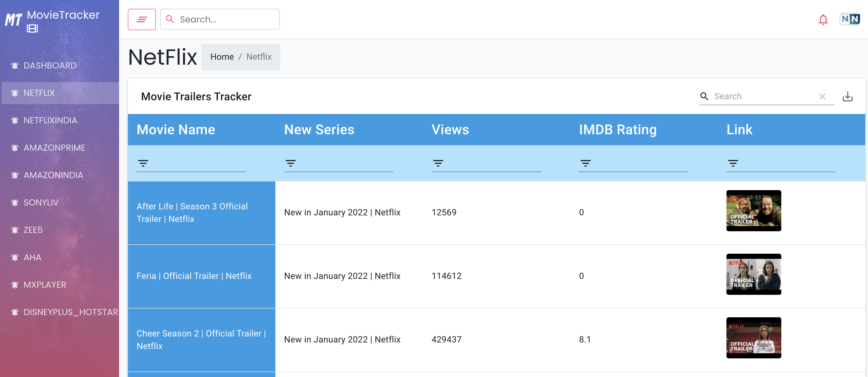
Task: Click the MovieTracker MT logo
Action: coord(13,19)
